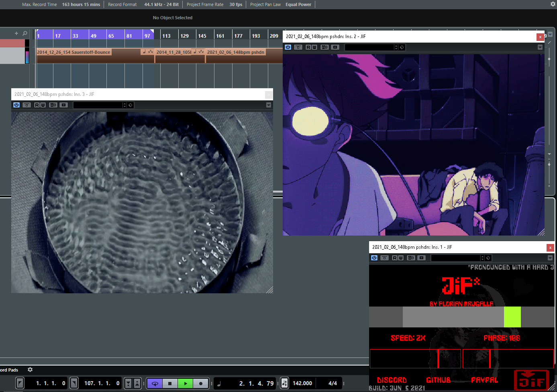The width and height of the screenshot is (557, 392).
Task: Enable Write automation in Ins. 3 JIF window
Action: tap(43, 105)
